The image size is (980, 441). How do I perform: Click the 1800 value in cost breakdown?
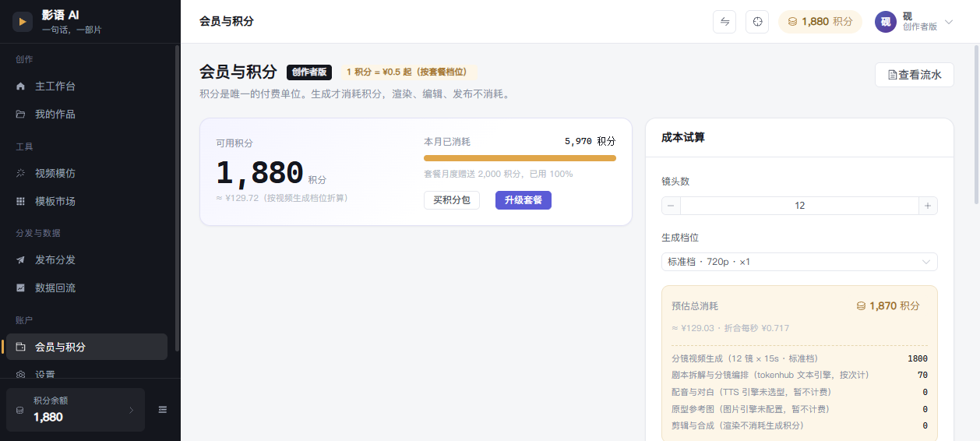click(x=918, y=358)
